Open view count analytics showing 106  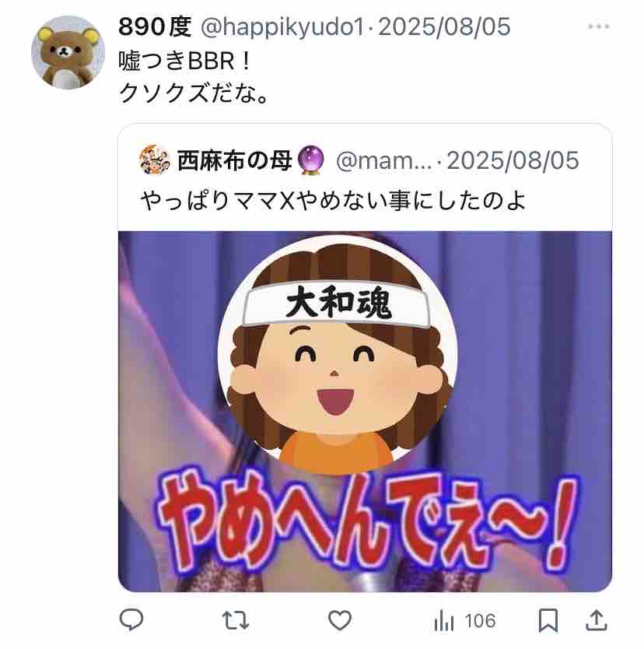pyautogui.click(x=464, y=621)
